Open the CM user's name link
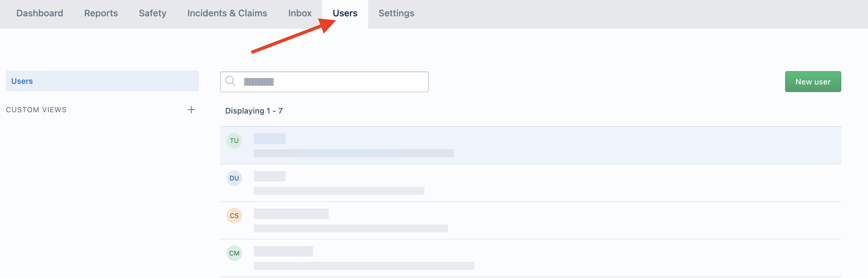Viewport: 868px width, 278px height. pos(283,251)
